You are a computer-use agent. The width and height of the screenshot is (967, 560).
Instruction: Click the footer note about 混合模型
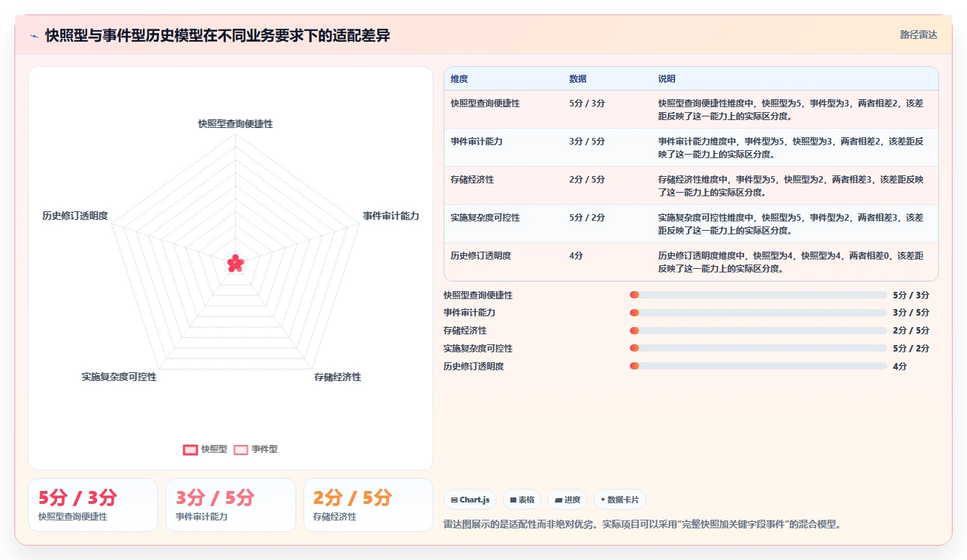(643, 525)
